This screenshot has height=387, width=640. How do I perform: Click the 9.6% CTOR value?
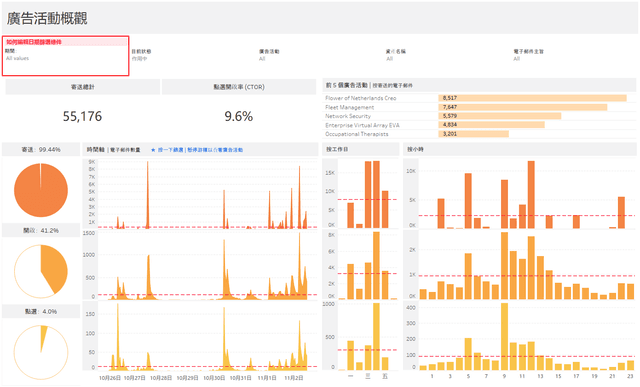pos(239,116)
